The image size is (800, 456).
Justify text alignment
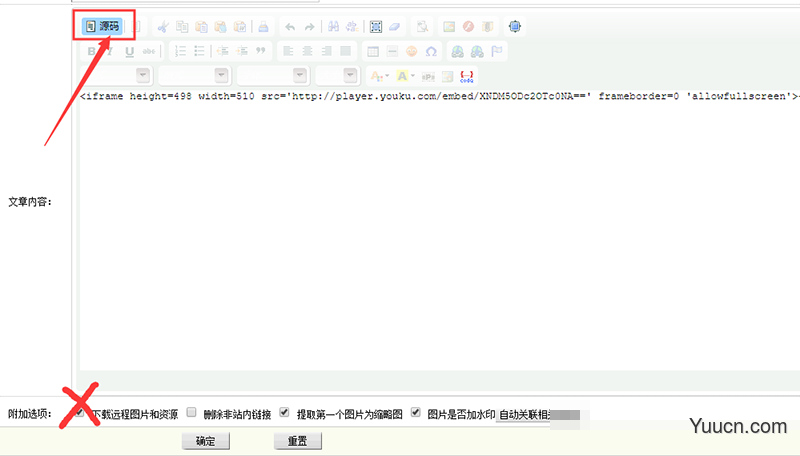(x=345, y=51)
